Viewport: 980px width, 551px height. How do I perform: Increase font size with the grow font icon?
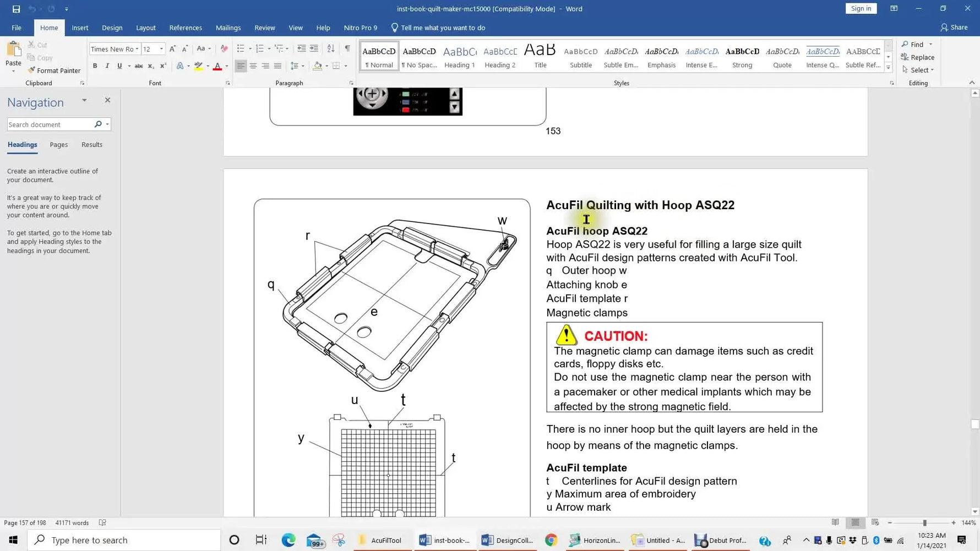click(x=172, y=49)
